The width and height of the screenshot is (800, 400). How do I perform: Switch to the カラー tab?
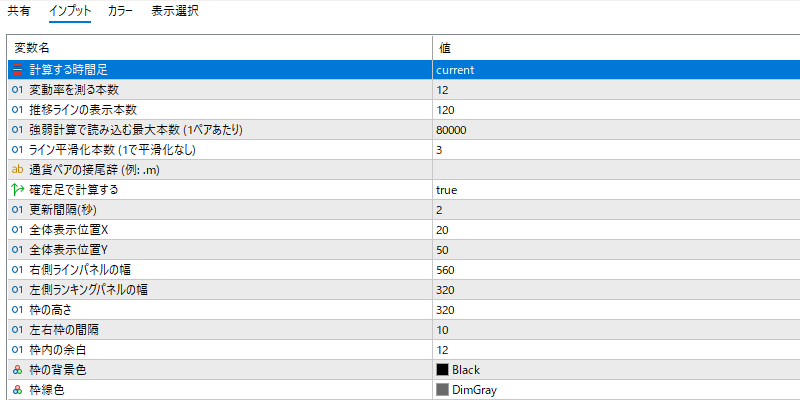(x=120, y=11)
